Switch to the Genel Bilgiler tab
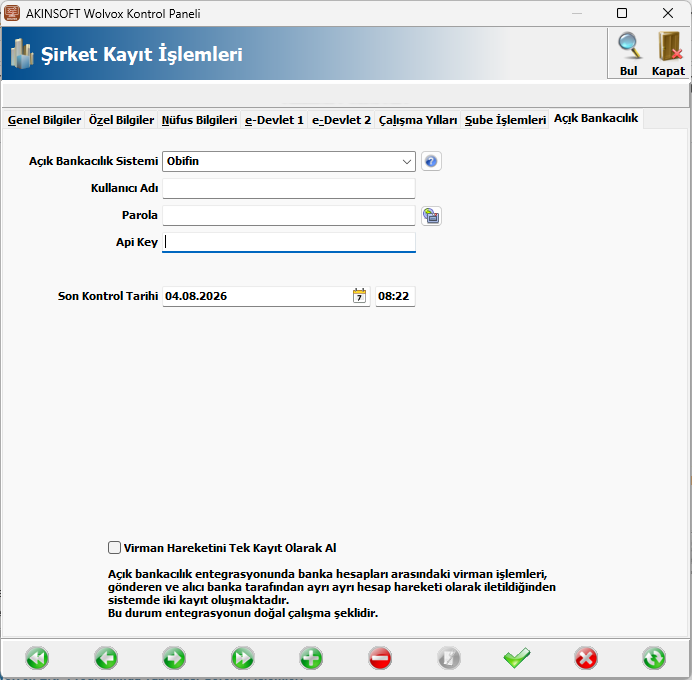The height and width of the screenshot is (680, 692). [44, 120]
